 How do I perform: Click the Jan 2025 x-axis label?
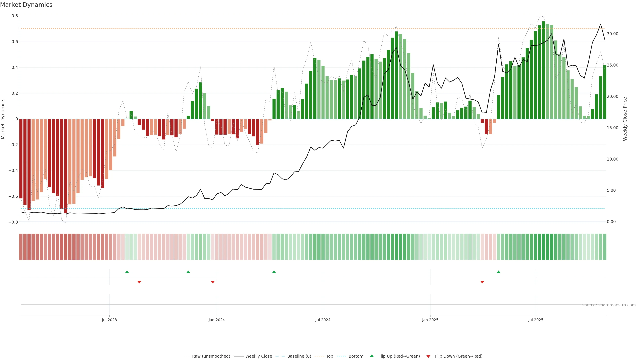(430, 320)
